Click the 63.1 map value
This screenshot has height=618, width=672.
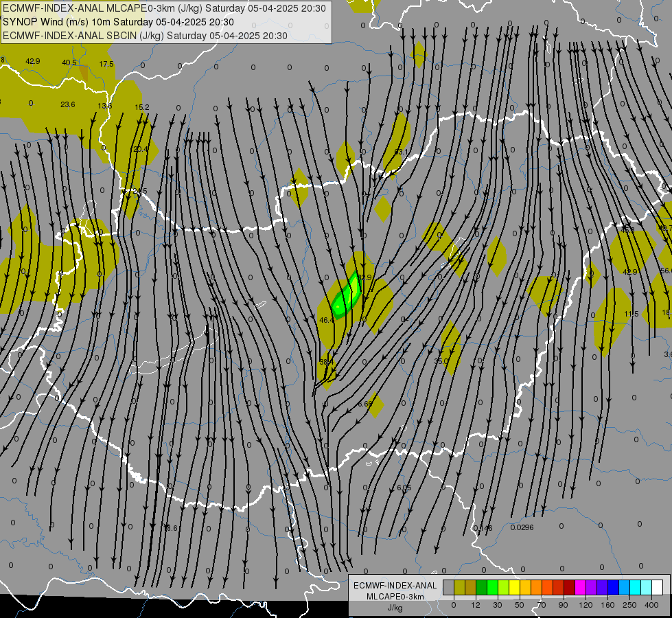401,152
